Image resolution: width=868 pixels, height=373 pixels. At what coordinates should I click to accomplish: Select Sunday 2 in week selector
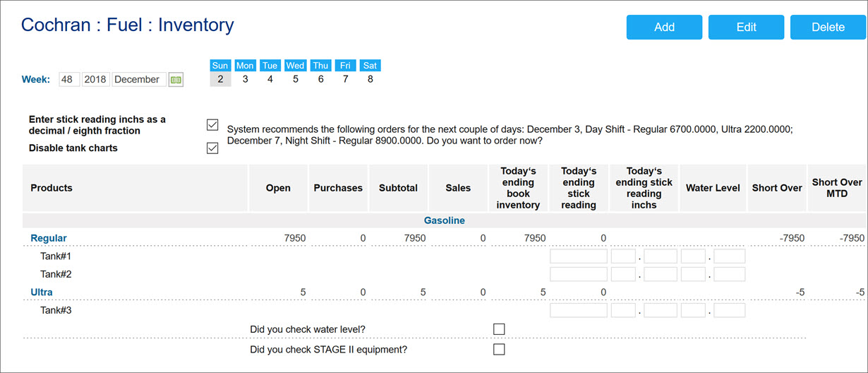(x=220, y=79)
